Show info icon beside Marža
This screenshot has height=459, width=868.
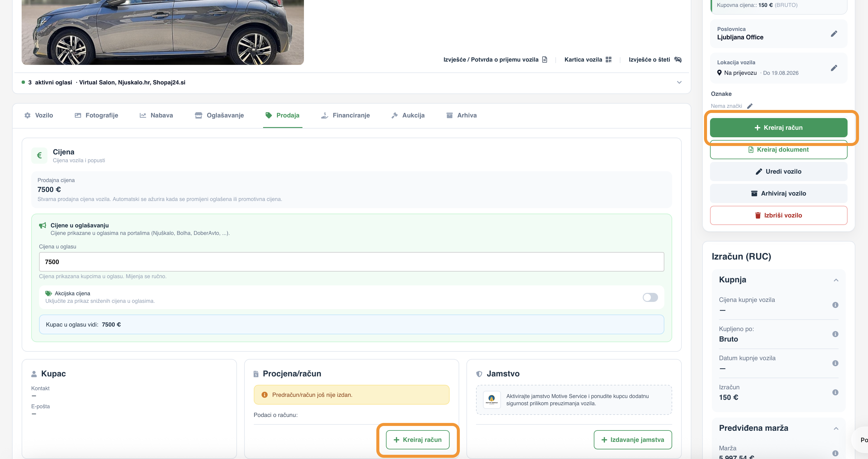tap(835, 453)
